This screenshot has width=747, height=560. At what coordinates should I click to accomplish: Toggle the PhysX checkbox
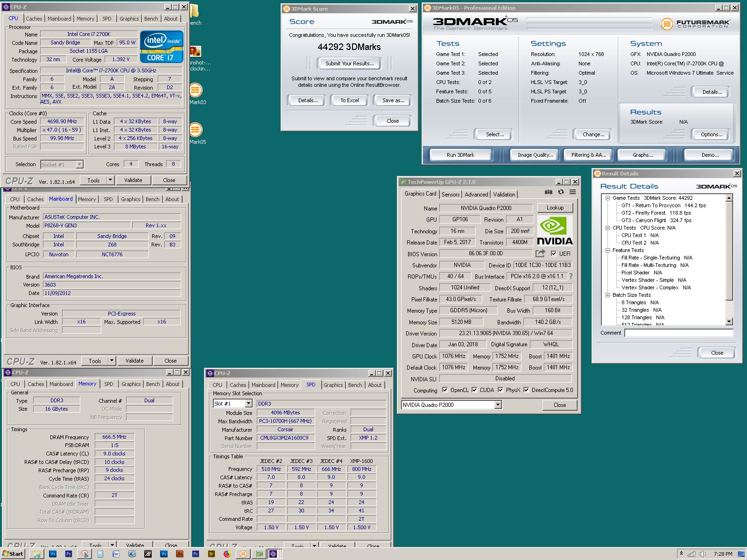[500, 390]
